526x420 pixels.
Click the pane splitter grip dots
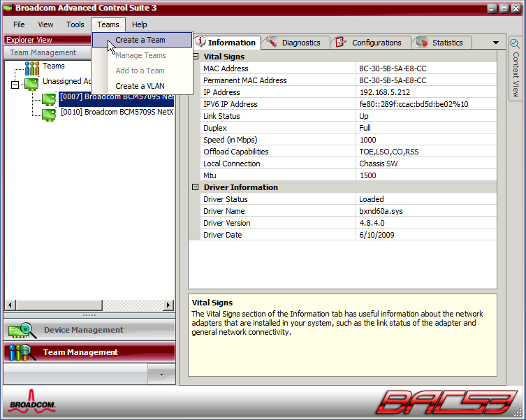click(x=89, y=315)
